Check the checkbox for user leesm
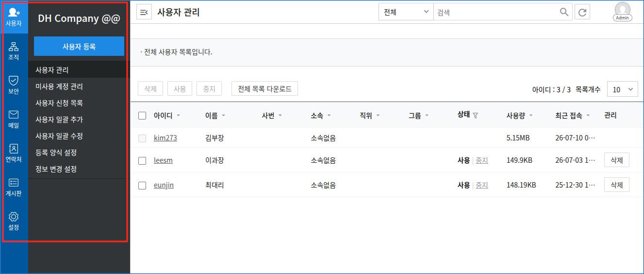644x274 pixels. click(x=142, y=160)
